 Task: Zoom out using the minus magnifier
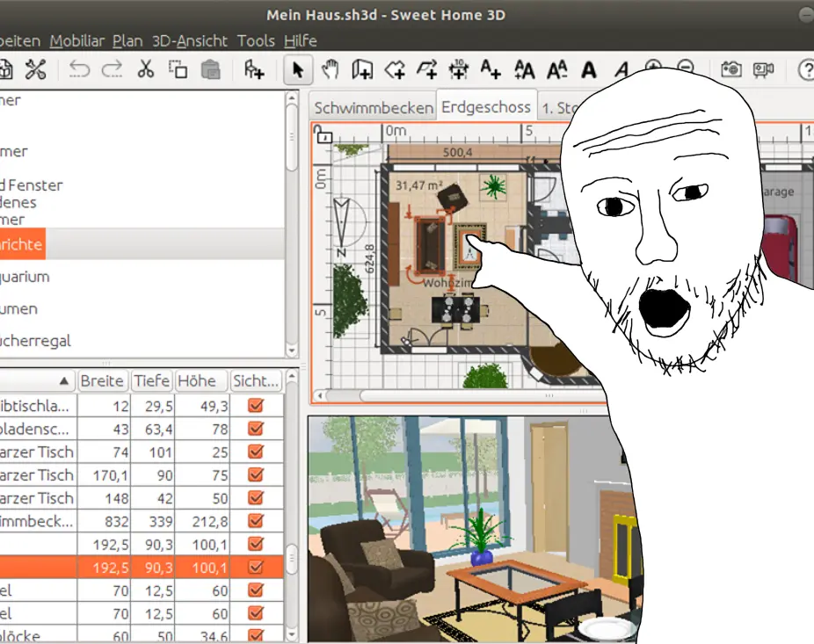[x=686, y=67]
